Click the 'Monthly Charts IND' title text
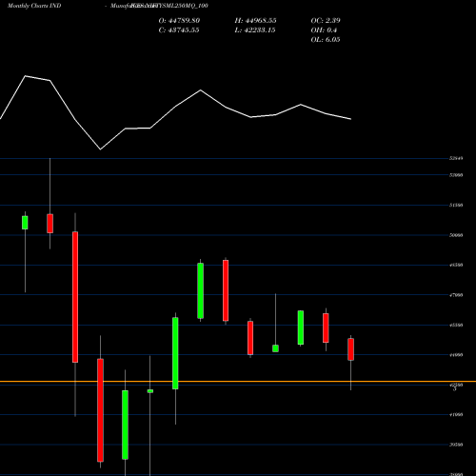This screenshot has height=476, width=476. 34,6
